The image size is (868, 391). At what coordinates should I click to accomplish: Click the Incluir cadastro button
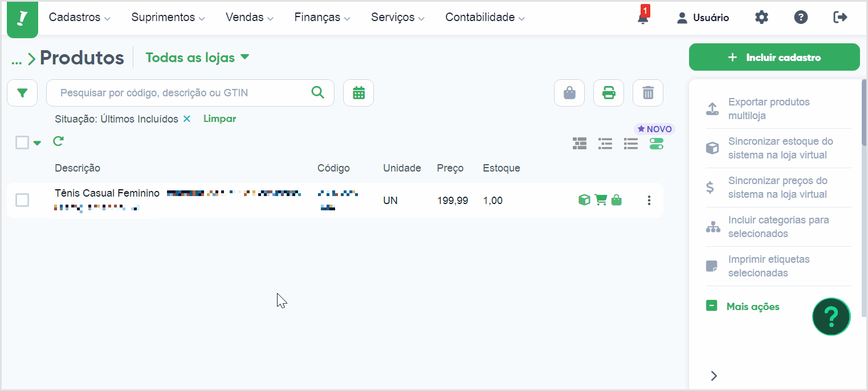[775, 57]
